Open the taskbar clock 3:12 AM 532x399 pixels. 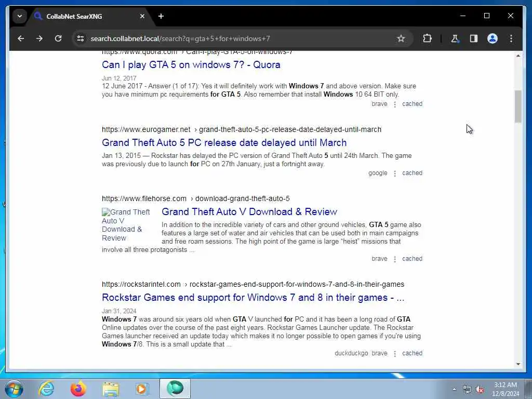[x=506, y=389]
